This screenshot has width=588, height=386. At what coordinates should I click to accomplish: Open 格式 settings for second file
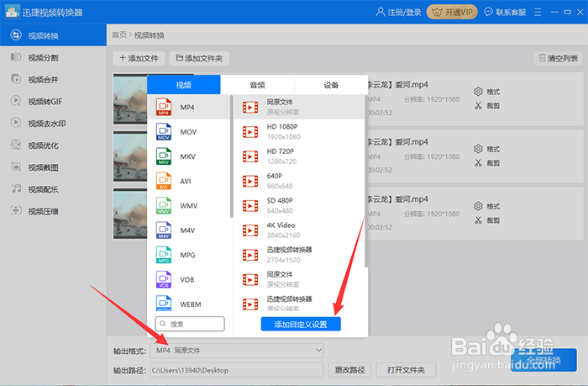486,149
